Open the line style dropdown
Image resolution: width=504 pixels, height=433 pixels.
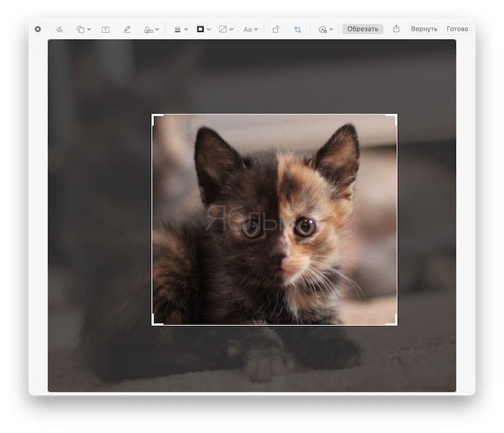click(x=181, y=29)
